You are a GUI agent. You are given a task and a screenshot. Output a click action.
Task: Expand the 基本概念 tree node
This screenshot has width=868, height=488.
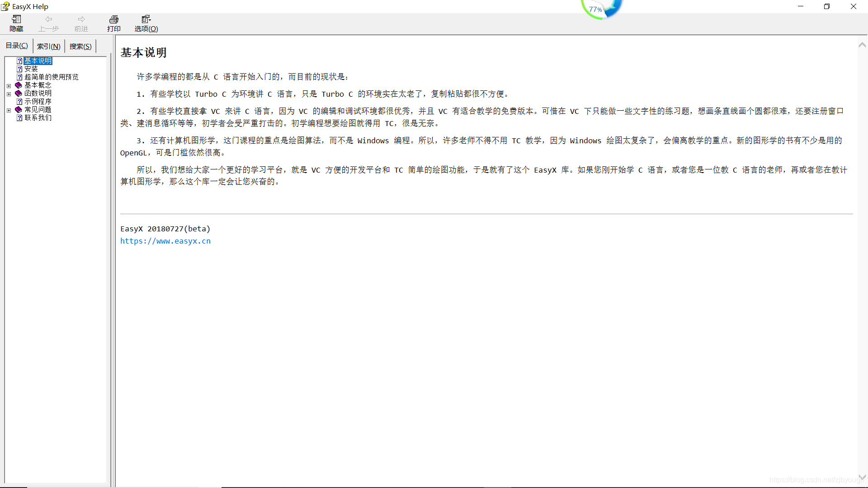[x=9, y=85]
